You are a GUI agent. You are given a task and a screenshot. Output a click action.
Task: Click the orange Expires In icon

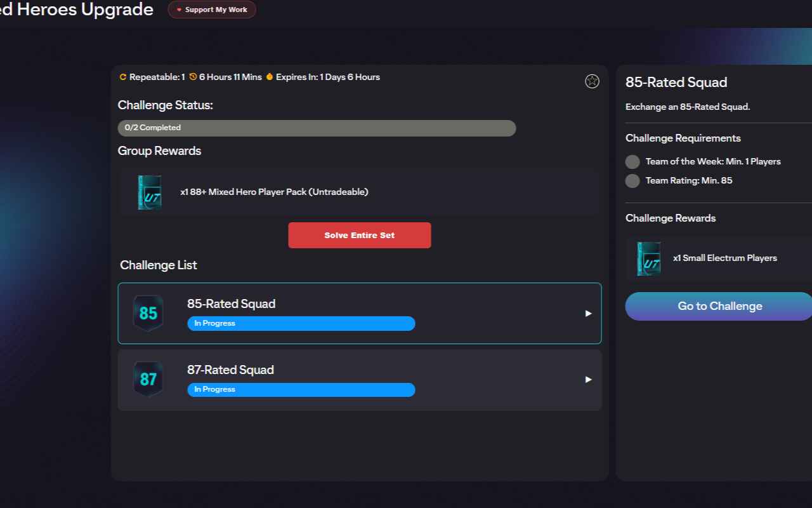(x=269, y=77)
